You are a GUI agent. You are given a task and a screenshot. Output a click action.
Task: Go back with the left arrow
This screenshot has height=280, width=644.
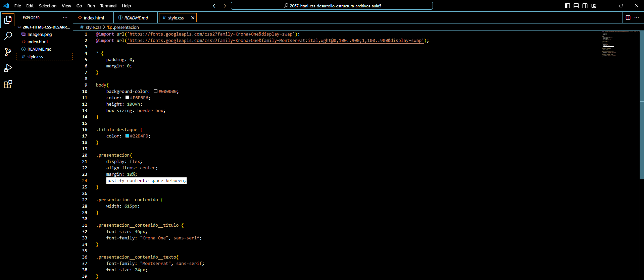point(215,6)
